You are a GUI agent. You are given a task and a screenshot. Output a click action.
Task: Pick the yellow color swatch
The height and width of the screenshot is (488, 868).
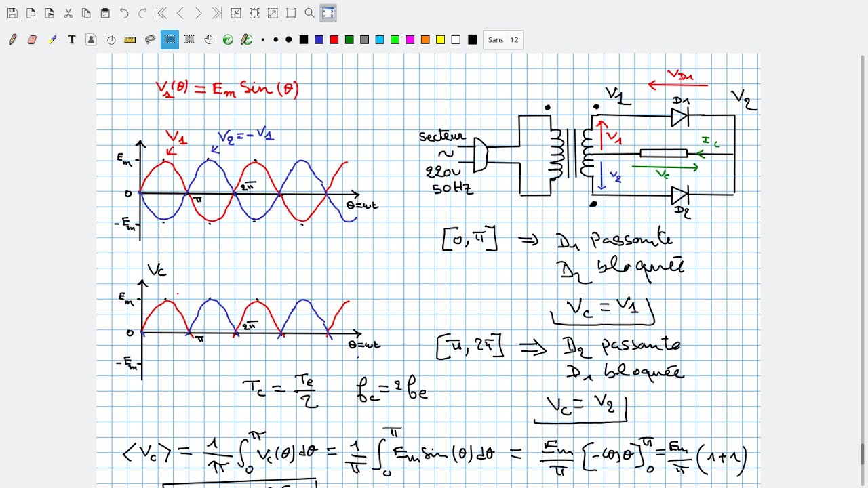click(x=440, y=40)
